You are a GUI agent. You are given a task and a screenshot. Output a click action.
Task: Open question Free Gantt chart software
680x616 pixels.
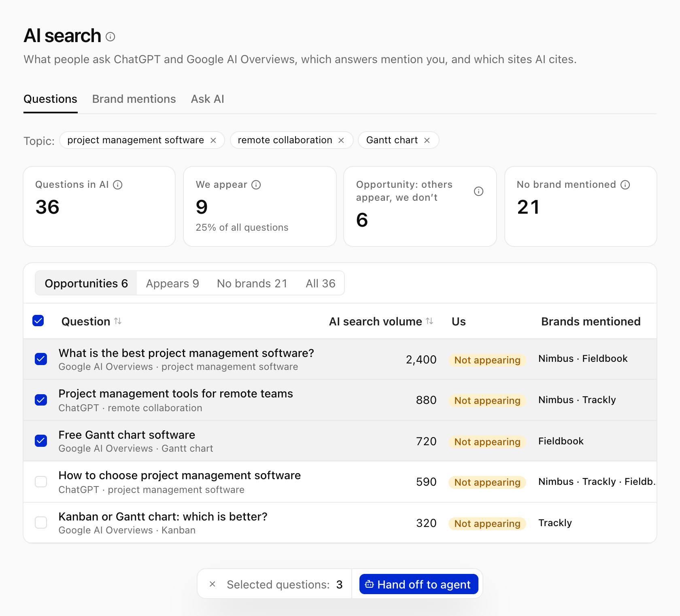pyautogui.click(x=127, y=435)
